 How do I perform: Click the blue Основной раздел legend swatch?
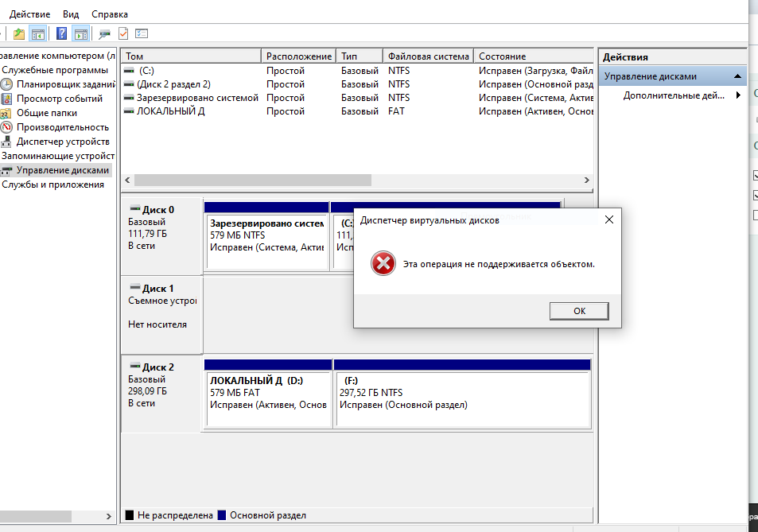(x=222, y=515)
